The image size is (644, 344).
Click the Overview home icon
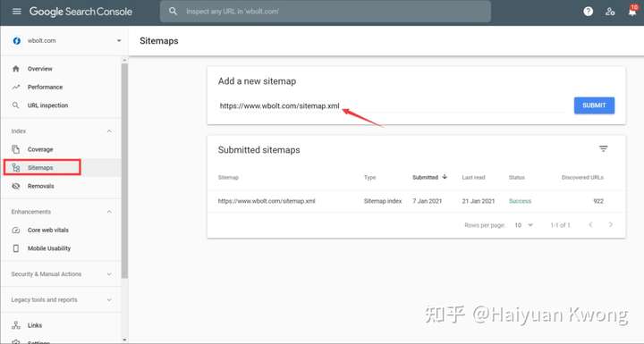tap(15, 69)
